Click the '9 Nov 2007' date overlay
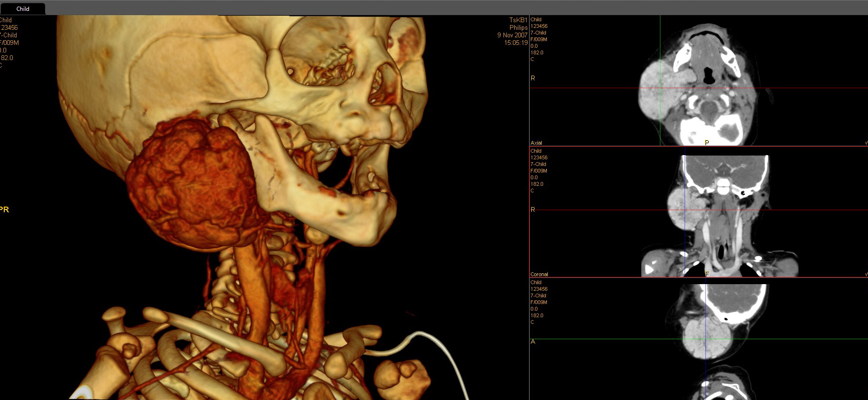 pos(512,35)
